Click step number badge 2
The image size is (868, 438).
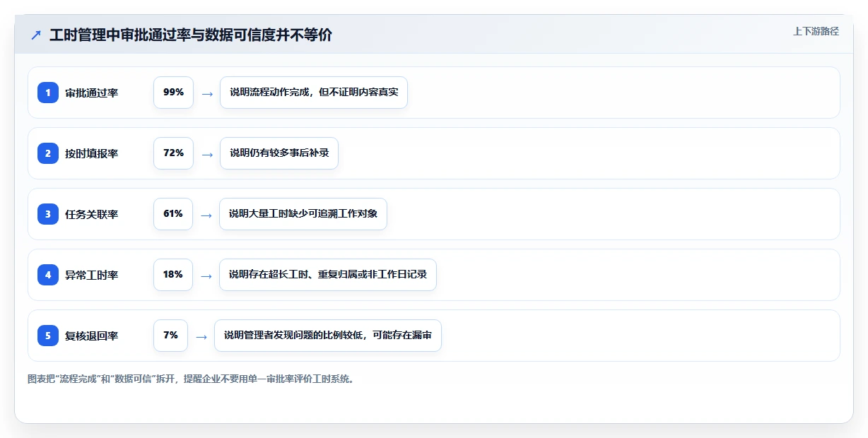48,153
